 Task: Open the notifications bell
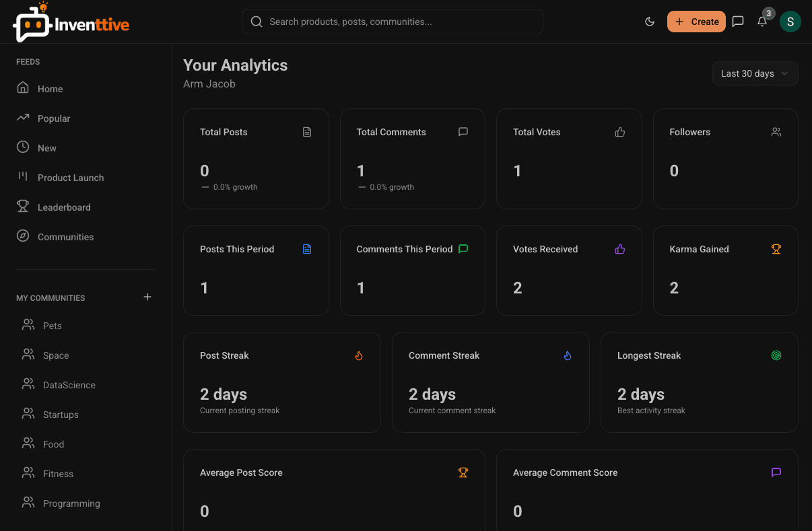(x=762, y=22)
